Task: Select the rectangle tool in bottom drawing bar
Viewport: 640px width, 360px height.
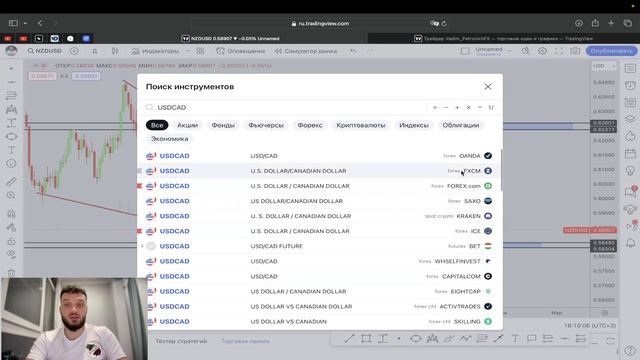Action: click(x=366, y=338)
